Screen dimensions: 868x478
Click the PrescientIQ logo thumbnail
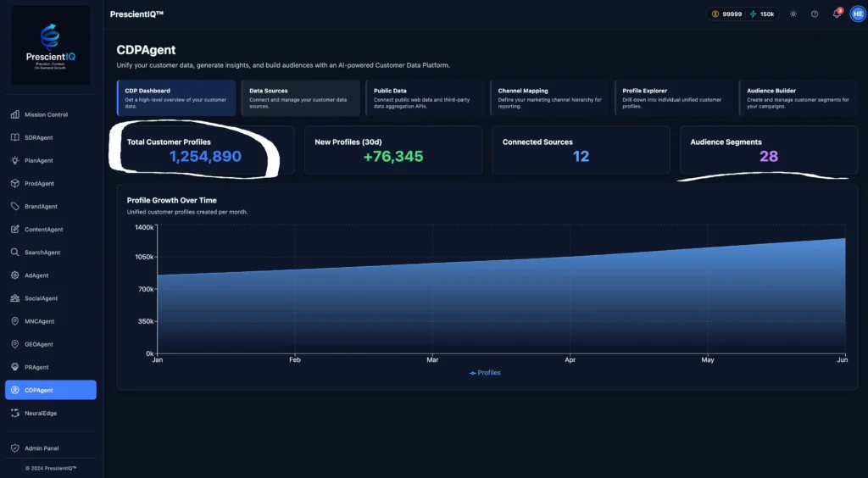tap(51, 45)
